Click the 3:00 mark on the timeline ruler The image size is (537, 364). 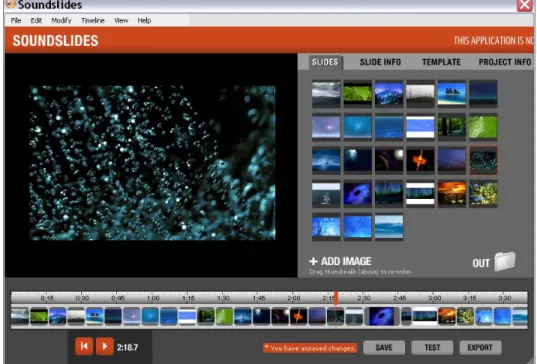[434, 298]
